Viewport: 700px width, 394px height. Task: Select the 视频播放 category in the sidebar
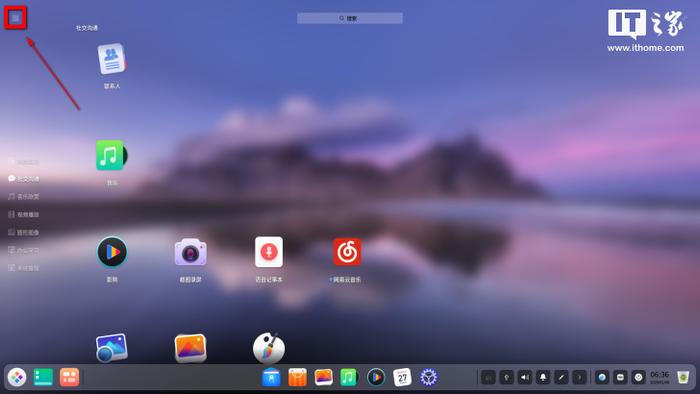(x=24, y=215)
